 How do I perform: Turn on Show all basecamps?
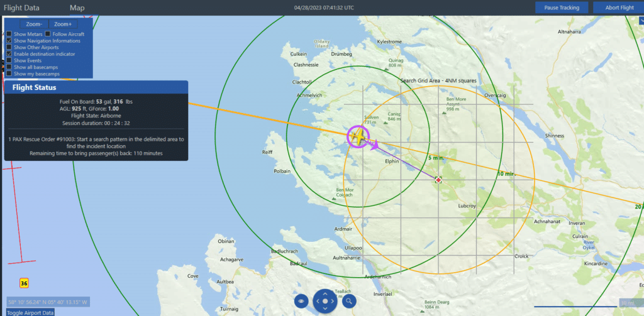(x=9, y=67)
